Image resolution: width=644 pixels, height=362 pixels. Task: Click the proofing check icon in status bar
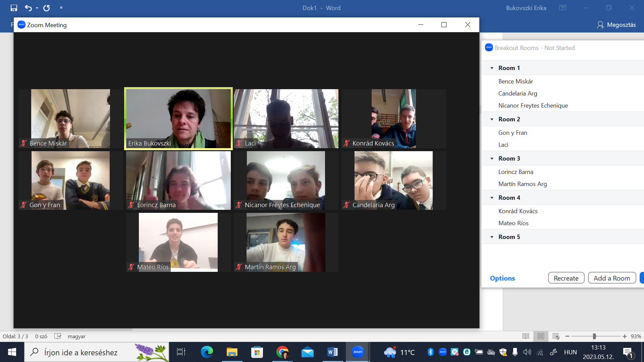point(58,336)
